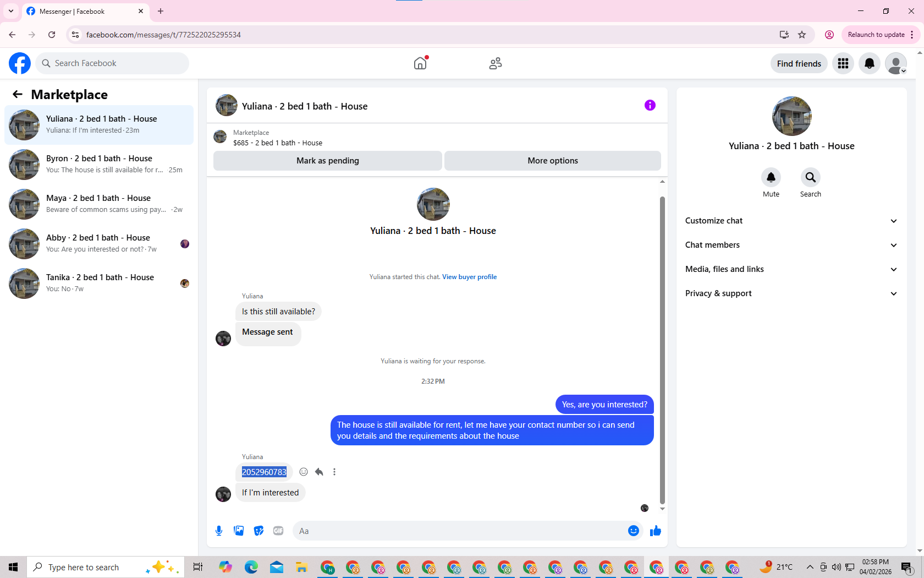This screenshot has height=578, width=924.
Task: Go back using the Marketplace back arrow
Action: [18, 94]
